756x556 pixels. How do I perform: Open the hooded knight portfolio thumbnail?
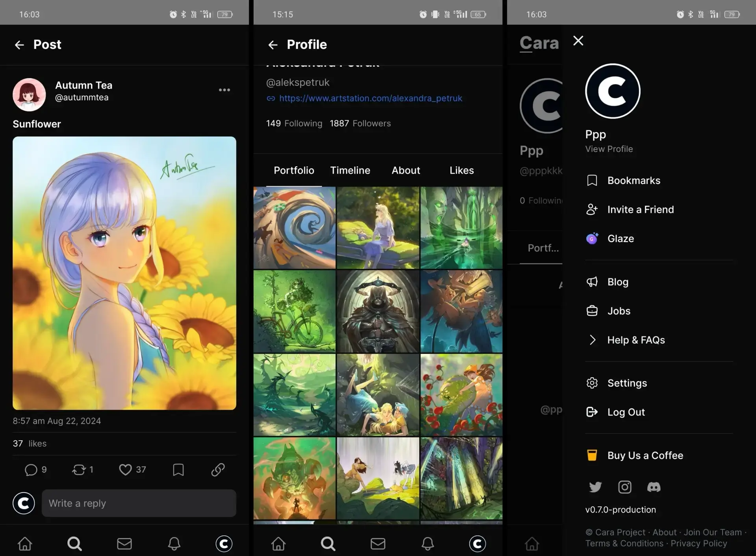point(378,311)
